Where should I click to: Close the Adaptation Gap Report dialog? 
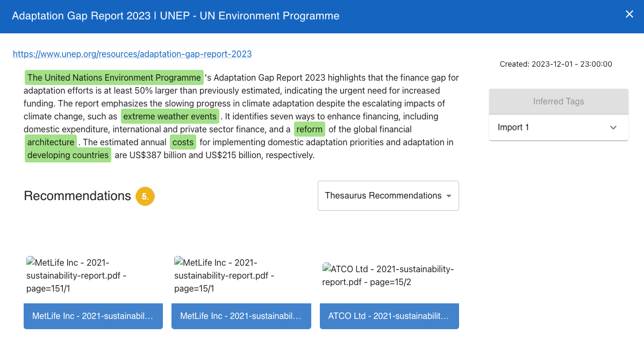click(x=629, y=14)
